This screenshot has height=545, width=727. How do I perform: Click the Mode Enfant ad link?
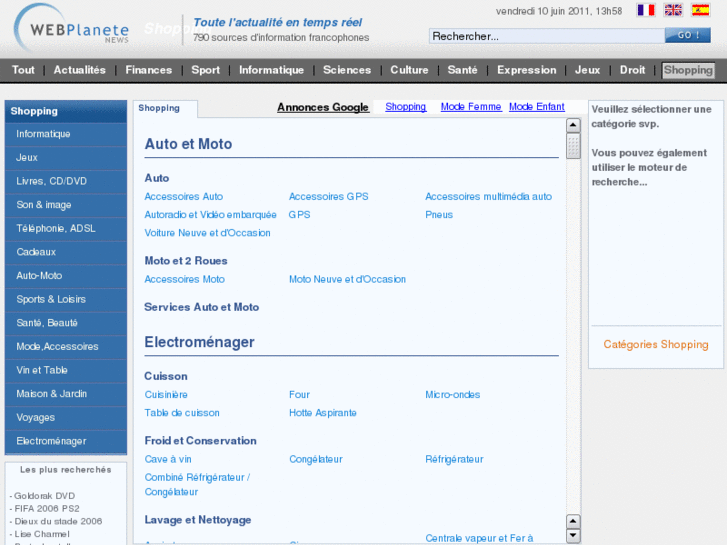537,107
